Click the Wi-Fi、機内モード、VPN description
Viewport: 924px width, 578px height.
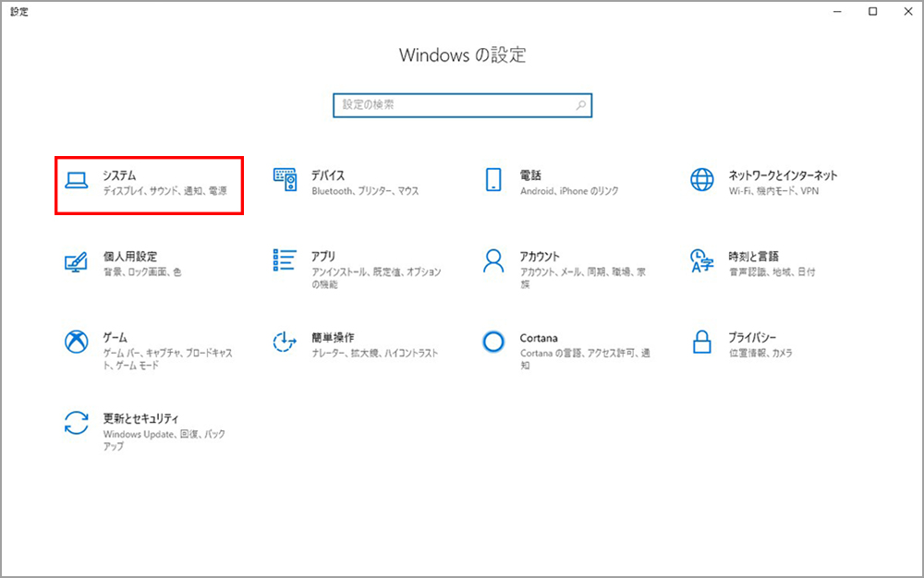point(773,191)
